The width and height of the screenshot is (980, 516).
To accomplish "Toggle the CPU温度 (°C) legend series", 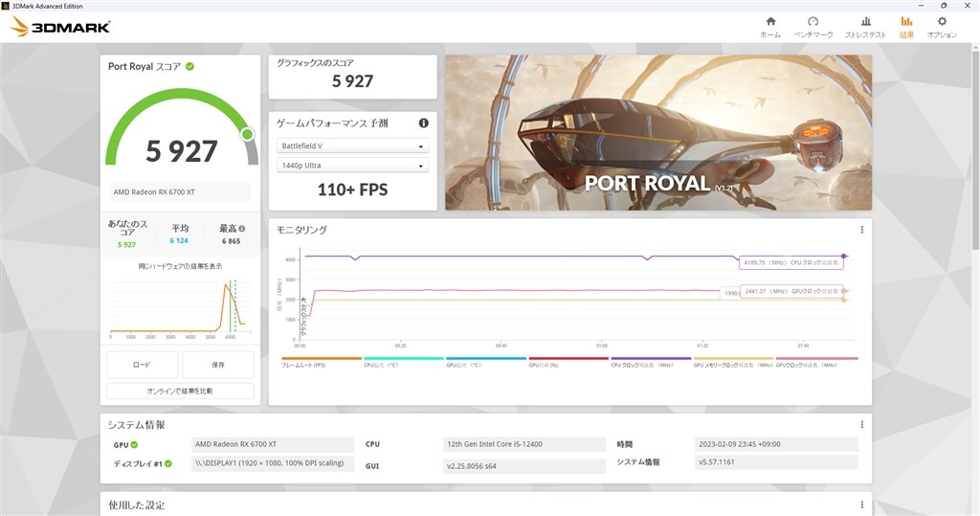I will point(403,362).
